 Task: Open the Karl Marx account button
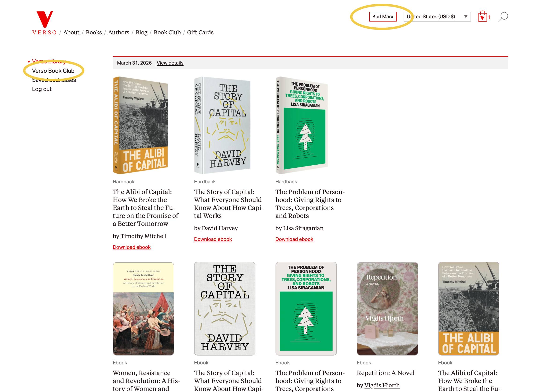point(383,17)
